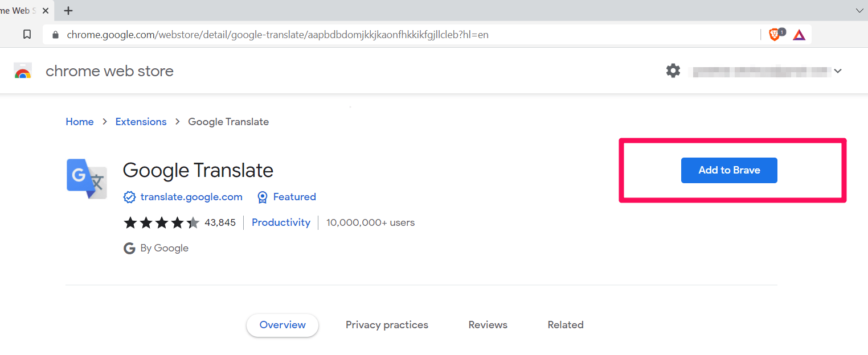The image size is (868, 355).
Task: Open the Privacy practices tab
Action: pyautogui.click(x=387, y=324)
